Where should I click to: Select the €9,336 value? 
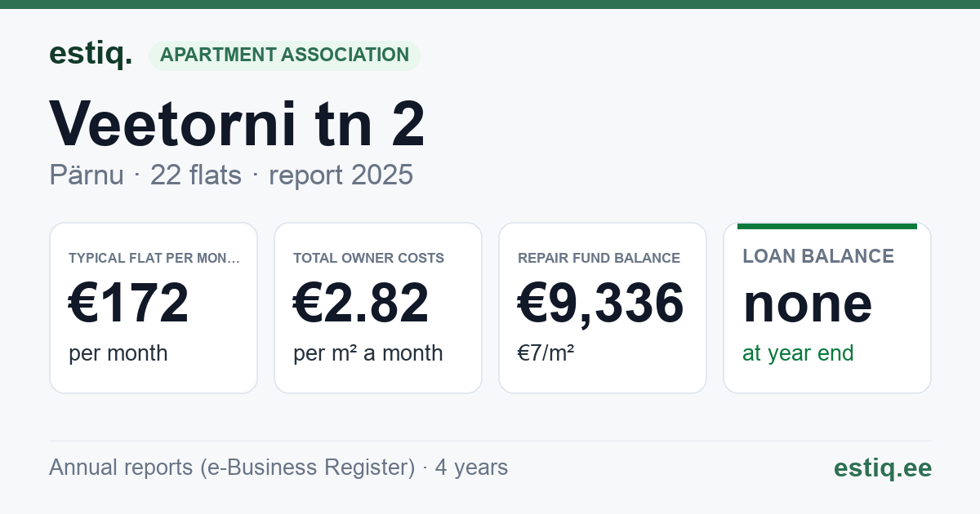[x=601, y=303]
